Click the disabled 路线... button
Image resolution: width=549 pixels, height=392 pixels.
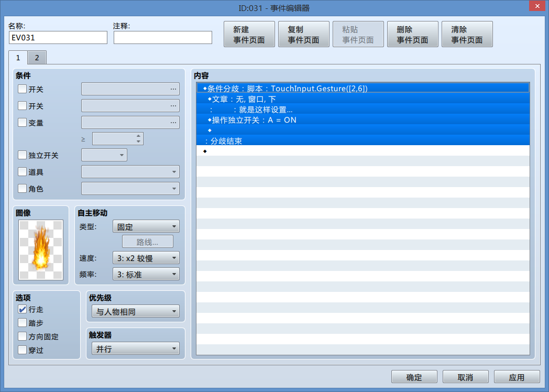(x=147, y=242)
